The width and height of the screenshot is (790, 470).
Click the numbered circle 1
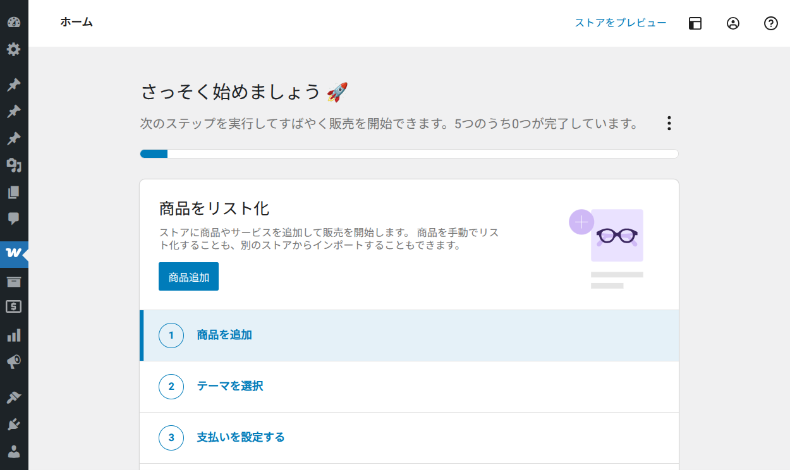pos(171,335)
